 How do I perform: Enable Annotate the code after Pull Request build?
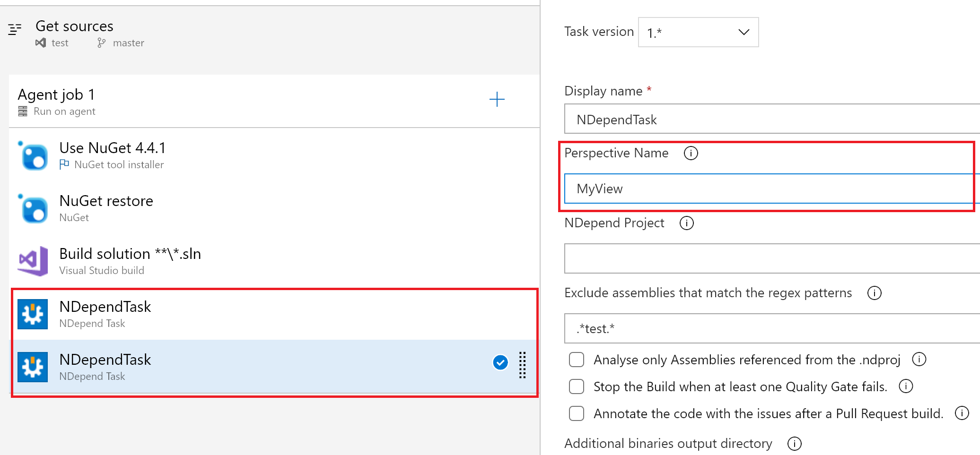577,413
